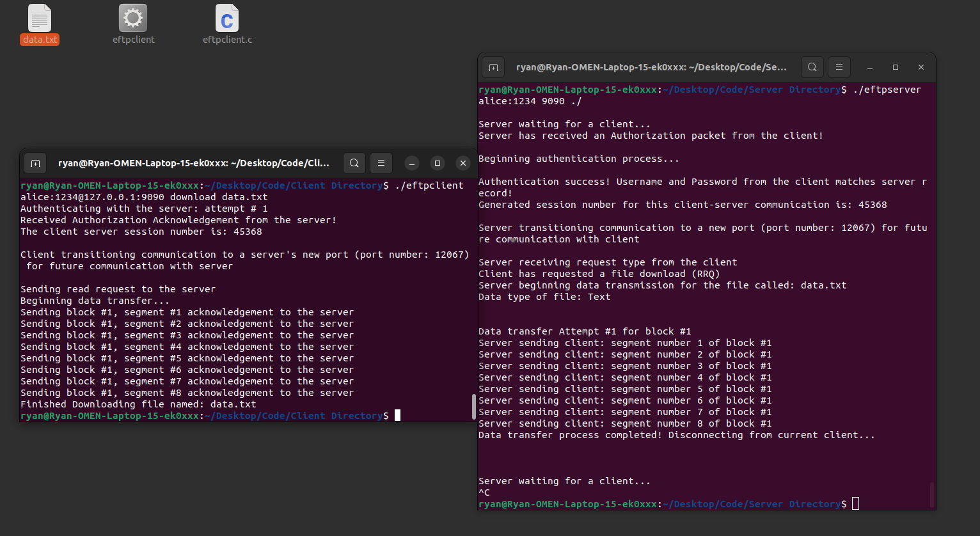Click 'Server has received an Authorization packet' line

(651, 136)
